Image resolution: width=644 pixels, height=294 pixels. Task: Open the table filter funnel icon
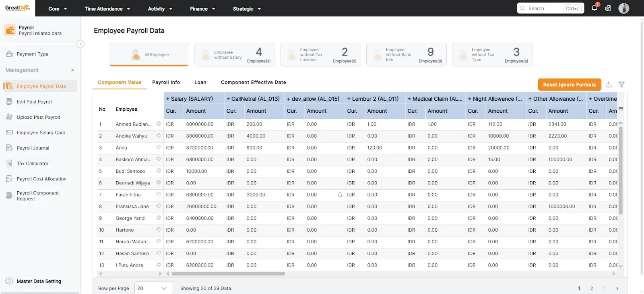pyautogui.click(x=621, y=85)
